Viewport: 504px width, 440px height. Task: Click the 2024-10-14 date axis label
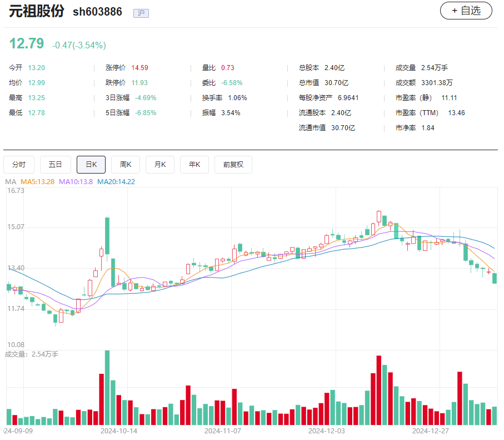(119, 431)
